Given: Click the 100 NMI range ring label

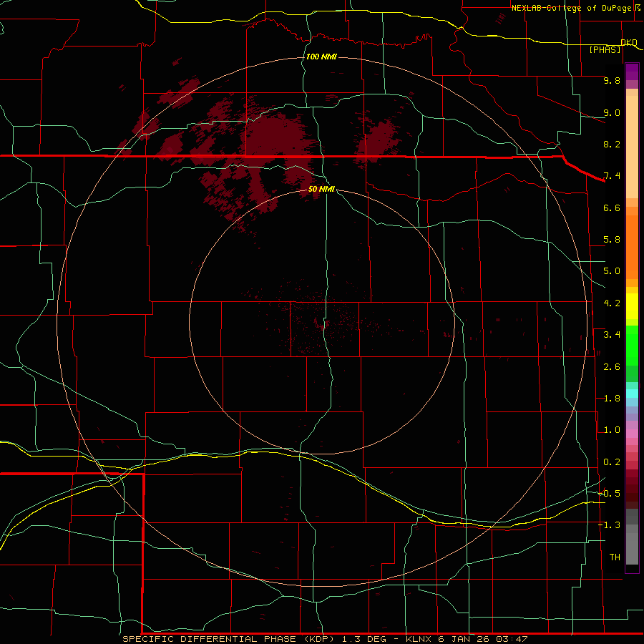Looking at the screenshot, I should tap(321, 57).
